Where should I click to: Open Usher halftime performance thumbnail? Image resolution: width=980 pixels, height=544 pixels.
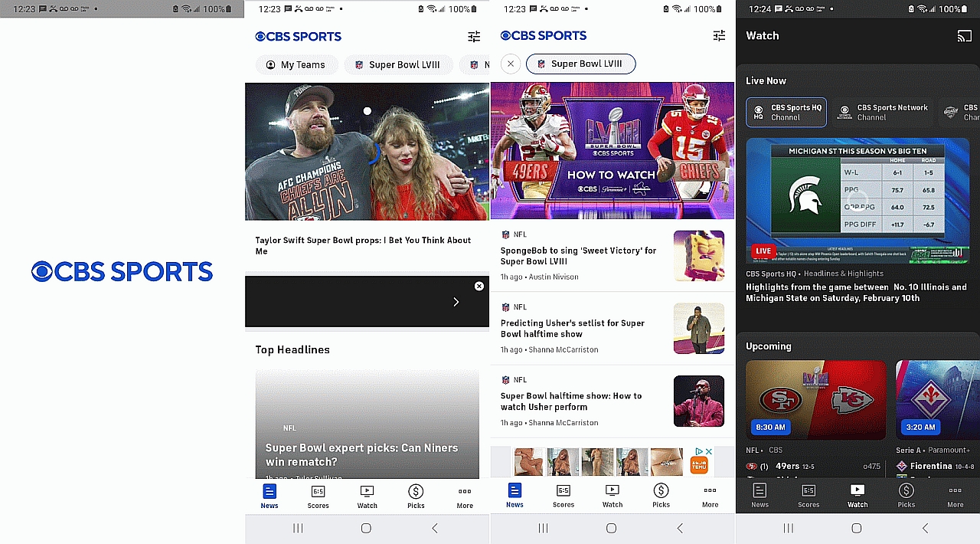pyautogui.click(x=699, y=401)
